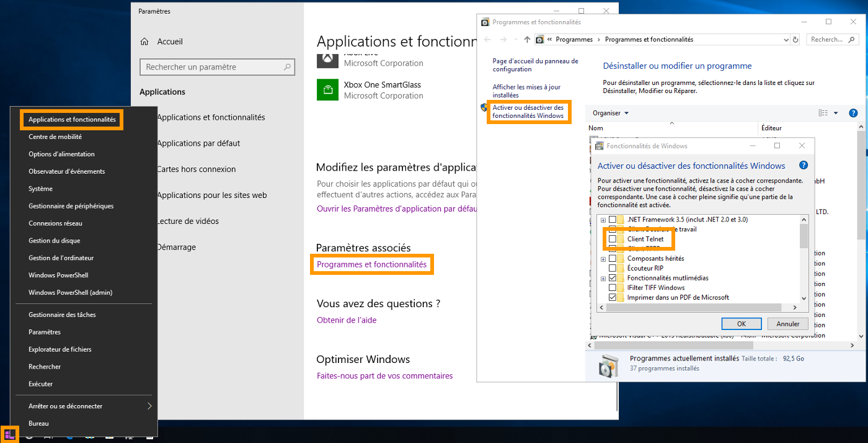Screen dimensions: 868x443
Task: Uncheck Imprimer dans un PDF de Microsoft
Action: coord(613,297)
